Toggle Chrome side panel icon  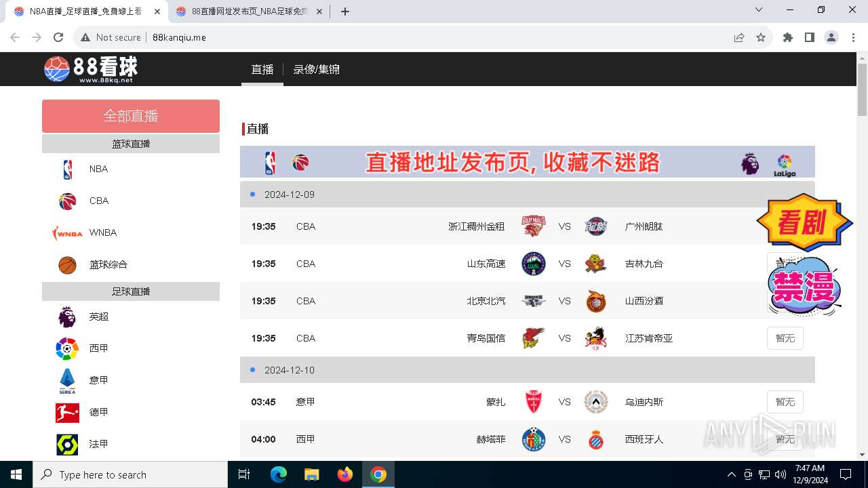pos(809,37)
